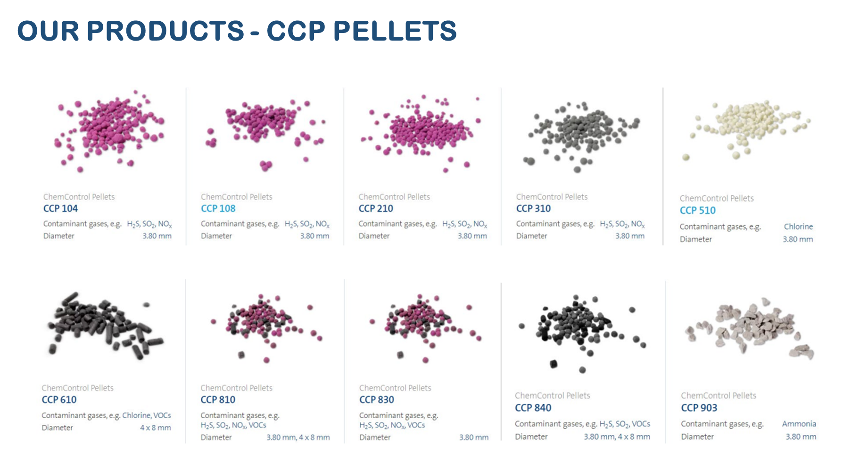Click the CCP 830 product name
Viewport: 868px width, 453px height.
coord(376,400)
